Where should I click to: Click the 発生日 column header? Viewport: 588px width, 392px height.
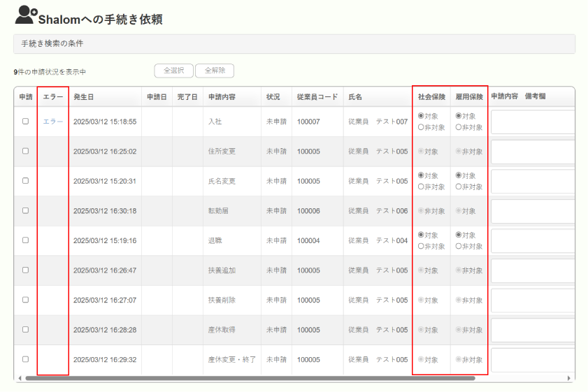pos(84,96)
